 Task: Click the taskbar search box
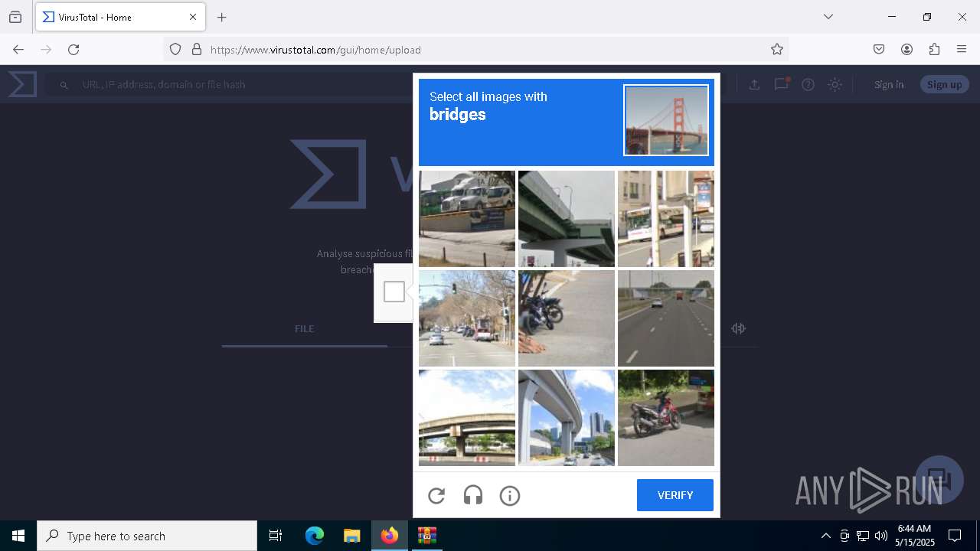pyautogui.click(x=147, y=536)
